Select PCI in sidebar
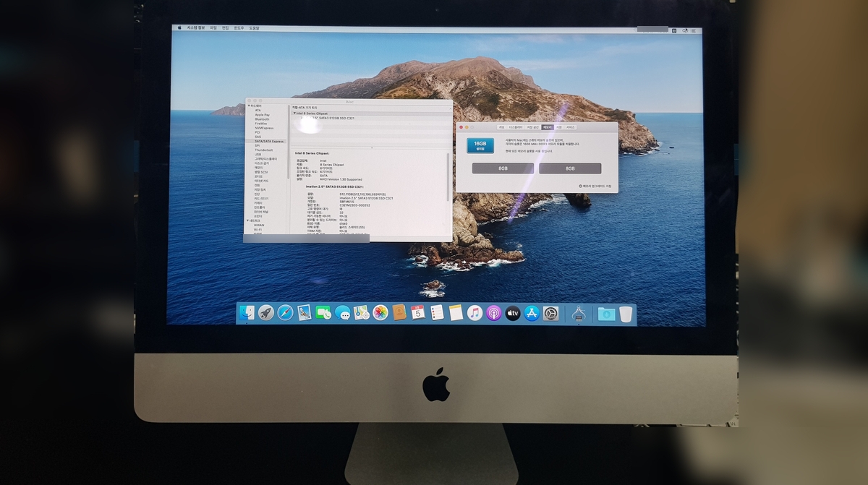Screen dimensions: 868x485 click(258, 132)
